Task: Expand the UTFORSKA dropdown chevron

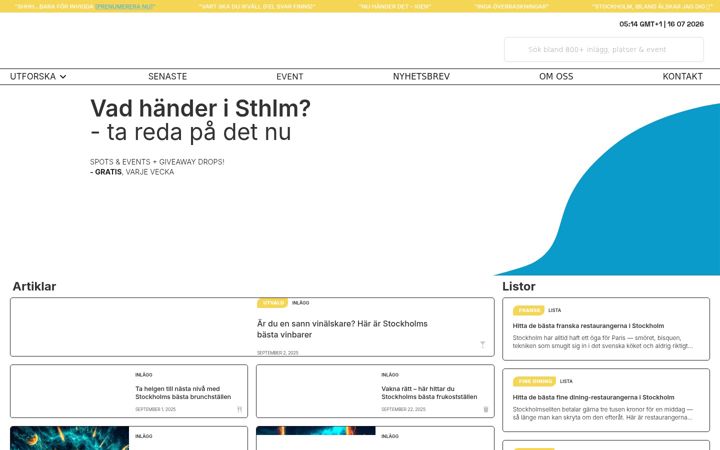Action: (63, 77)
